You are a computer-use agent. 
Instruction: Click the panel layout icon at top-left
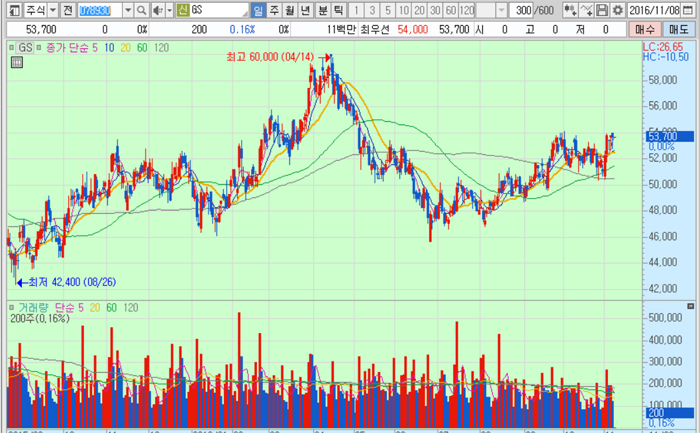tap(12, 10)
